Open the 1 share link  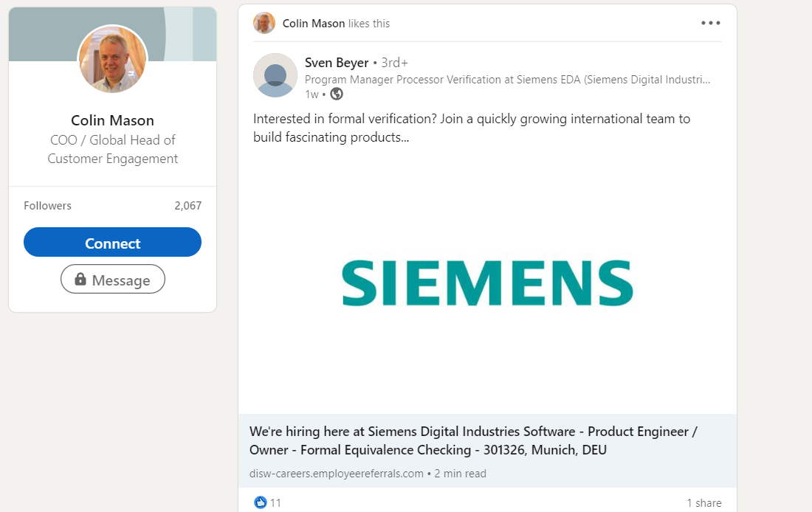[703, 503]
